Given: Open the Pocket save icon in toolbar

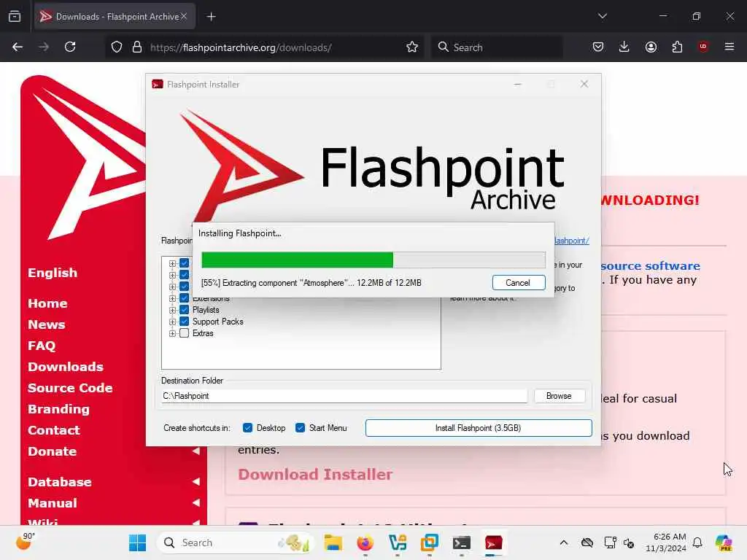Looking at the screenshot, I should (598, 47).
